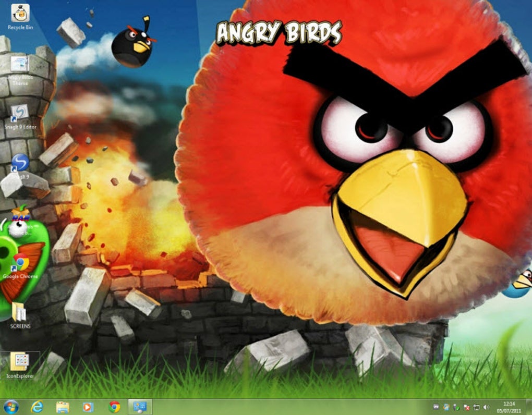The width and height of the screenshot is (532, 415).
Task: Launch Google Chrome from the taskbar
Action: click(x=114, y=407)
